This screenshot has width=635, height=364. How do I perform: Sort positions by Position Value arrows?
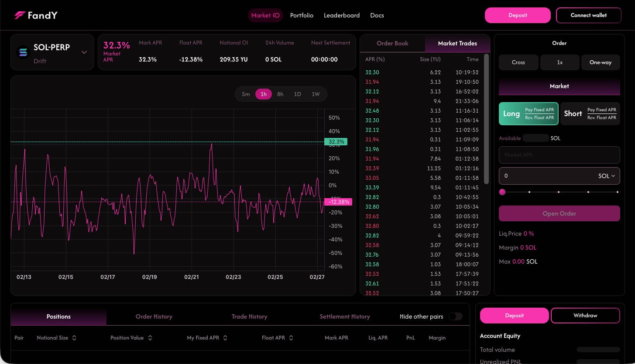point(150,338)
